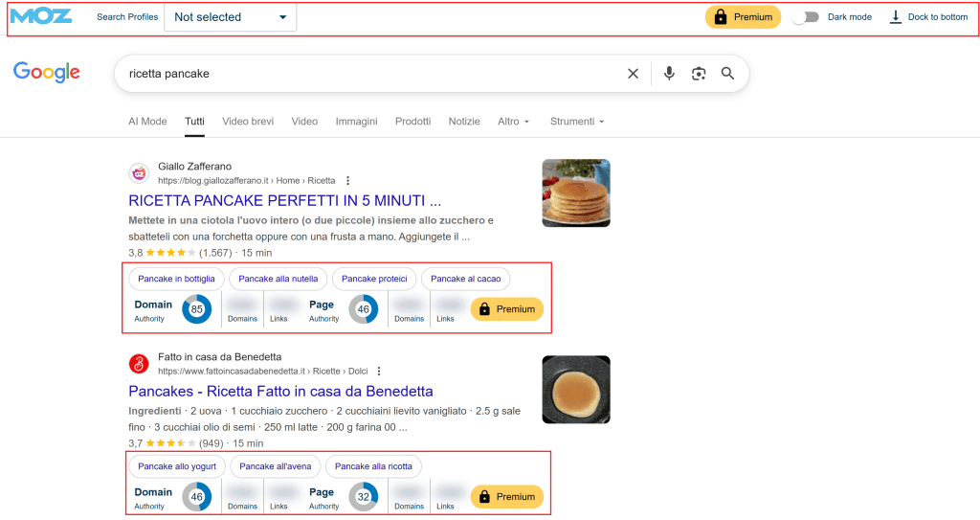Click the Pancake alla nutella chip
This screenshot has height=520, width=980.
tap(278, 279)
